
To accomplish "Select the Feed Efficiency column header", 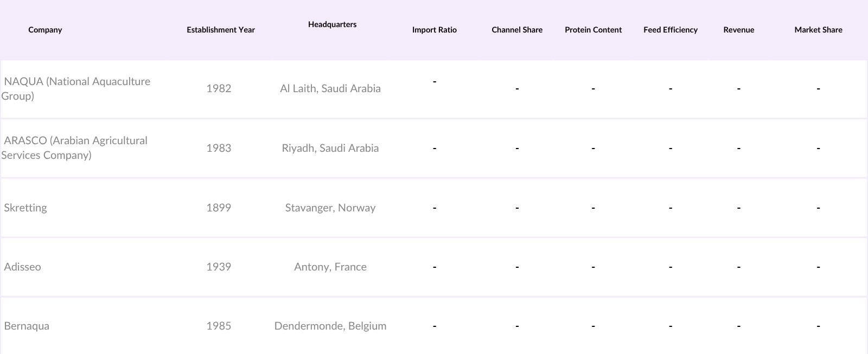I will point(670,30).
